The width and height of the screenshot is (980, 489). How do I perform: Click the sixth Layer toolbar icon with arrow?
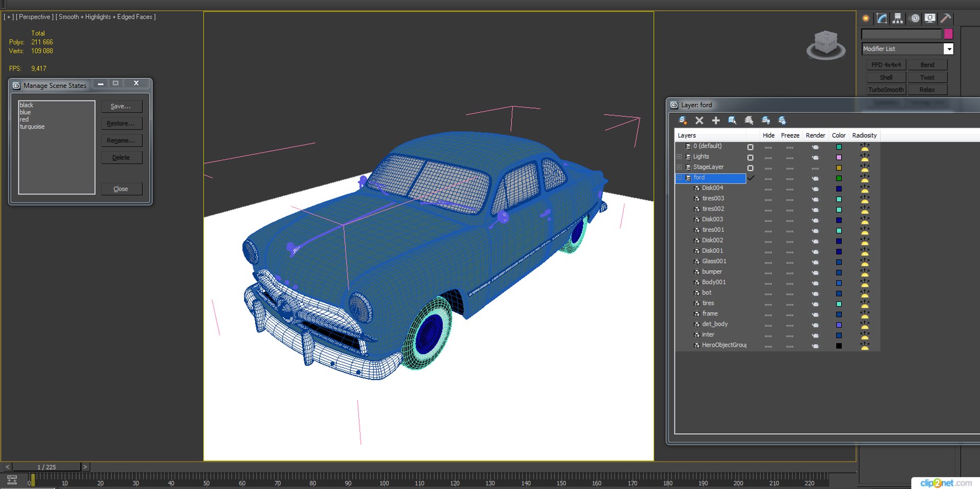pos(766,120)
